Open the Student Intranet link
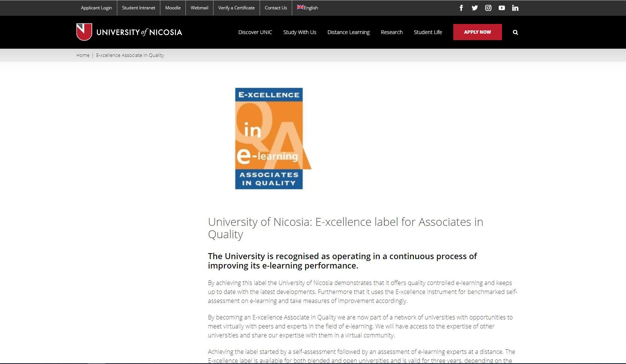Viewport: 626px width, 364px height. (x=138, y=8)
